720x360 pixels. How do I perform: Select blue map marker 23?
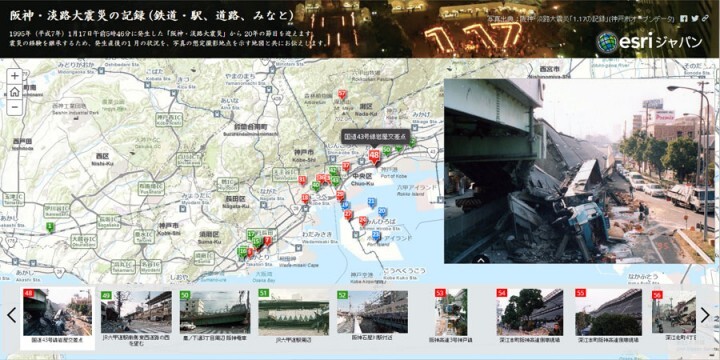coord(376,236)
